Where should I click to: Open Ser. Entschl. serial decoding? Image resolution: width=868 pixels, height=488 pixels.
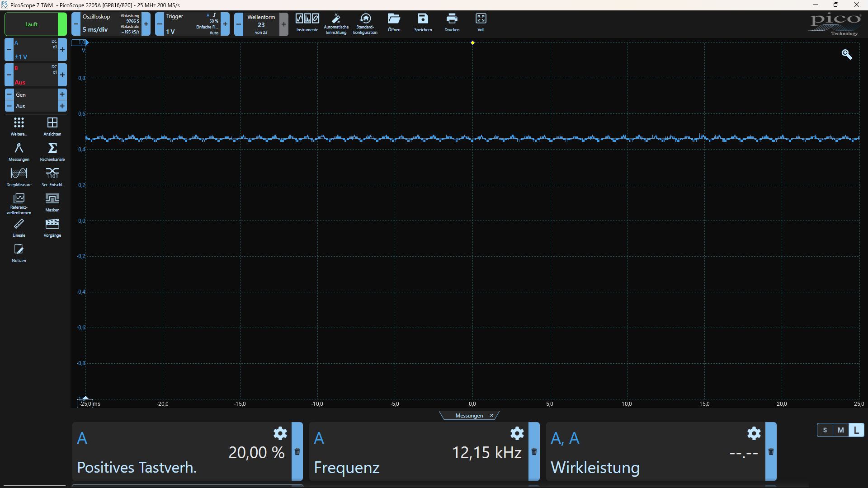(52, 176)
